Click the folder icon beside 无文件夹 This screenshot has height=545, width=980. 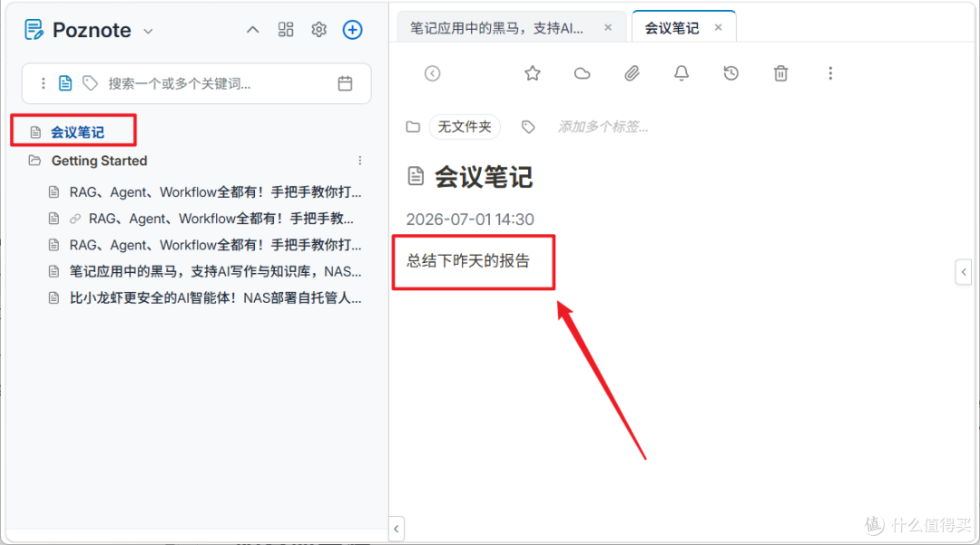(x=413, y=127)
